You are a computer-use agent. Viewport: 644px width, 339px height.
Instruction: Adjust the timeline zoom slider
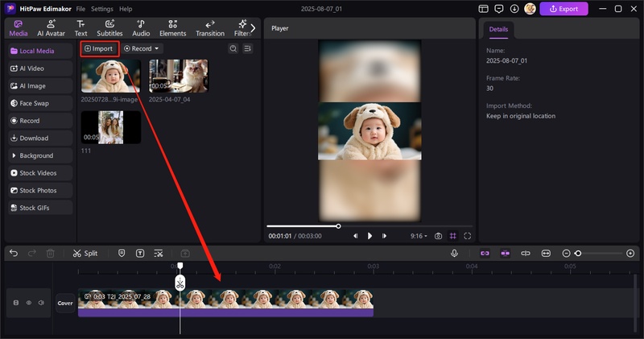(598, 253)
